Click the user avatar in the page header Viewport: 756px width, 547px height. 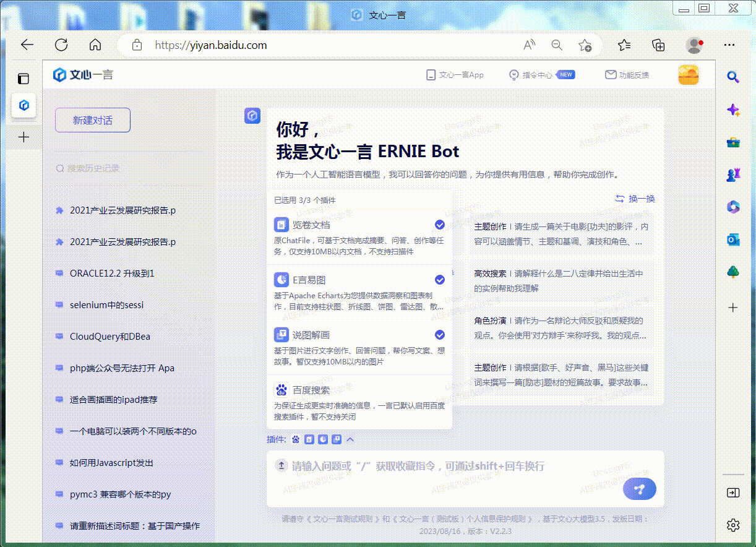point(689,75)
